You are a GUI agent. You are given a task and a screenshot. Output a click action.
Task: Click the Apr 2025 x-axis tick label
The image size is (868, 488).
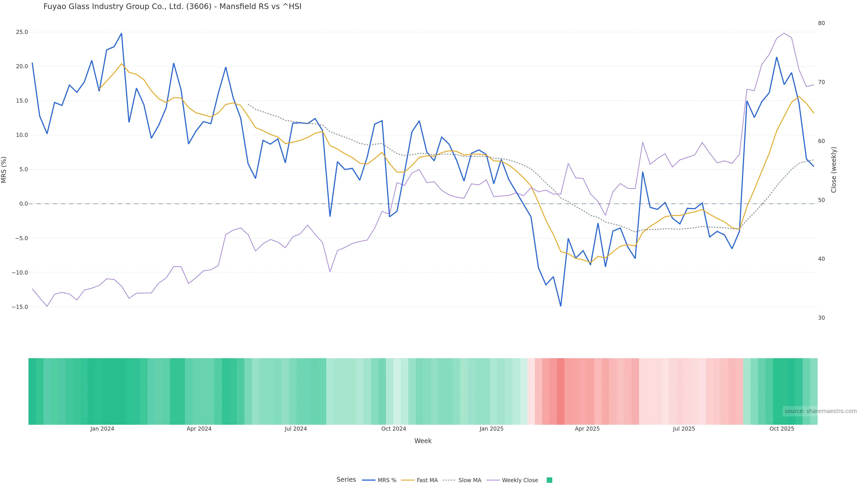[x=587, y=429]
